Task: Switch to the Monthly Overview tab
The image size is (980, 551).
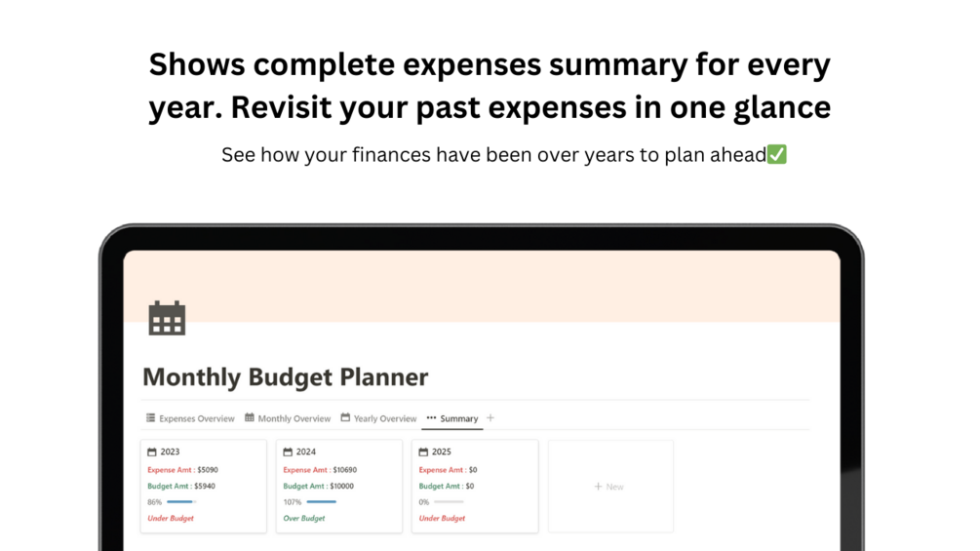Action: 294,419
